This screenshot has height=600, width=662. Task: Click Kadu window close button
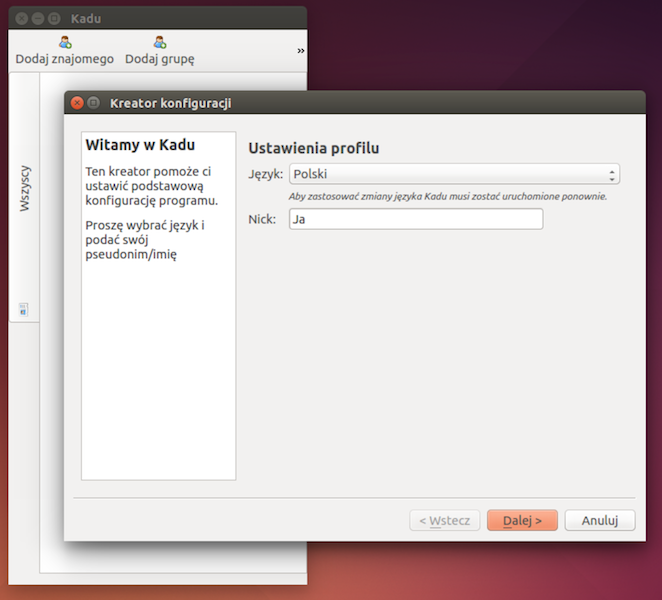pos(22,18)
